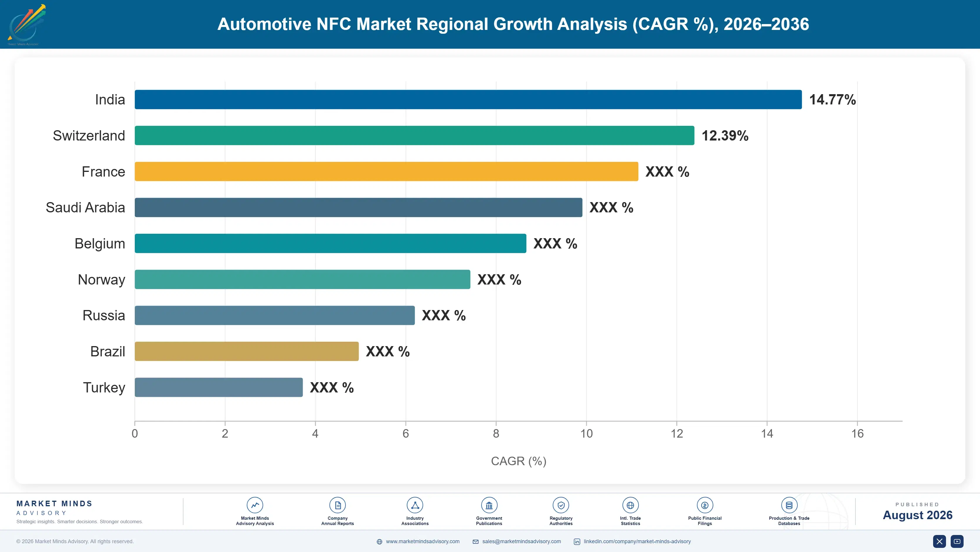Open the YouTube icon in footer

(x=957, y=541)
